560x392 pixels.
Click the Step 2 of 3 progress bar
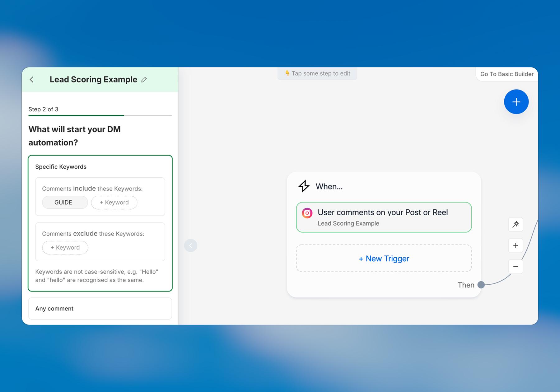point(100,115)
